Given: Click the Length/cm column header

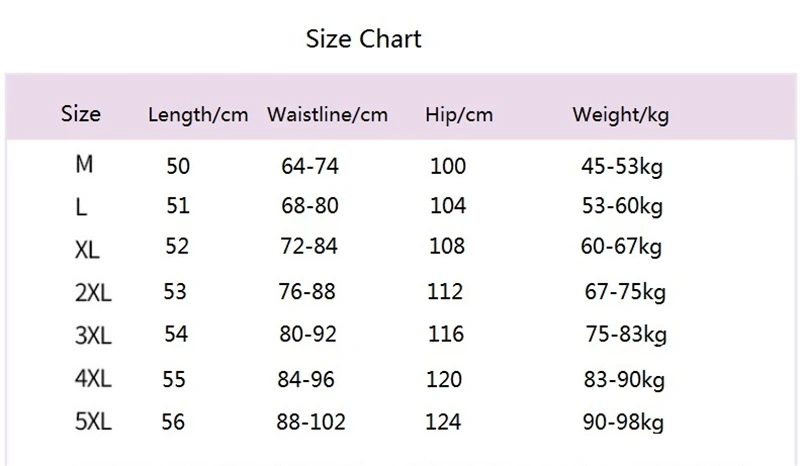Looking at the screenshot, I should point(198,114).
